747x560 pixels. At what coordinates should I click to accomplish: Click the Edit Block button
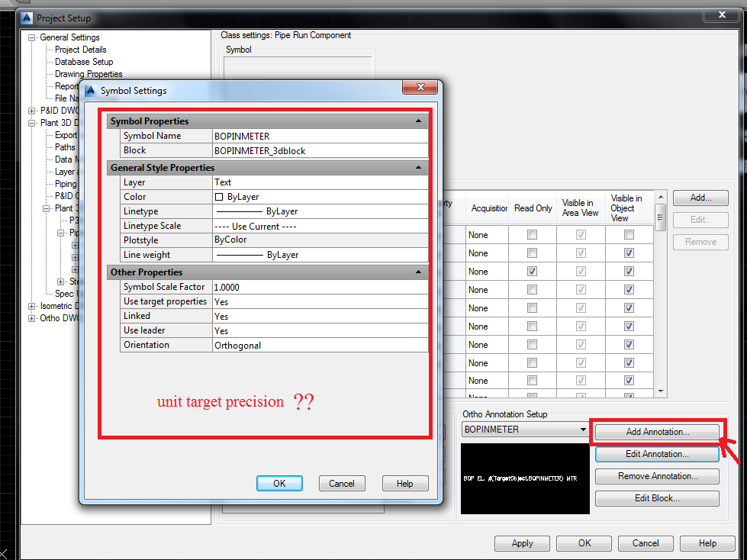[656, 497]
